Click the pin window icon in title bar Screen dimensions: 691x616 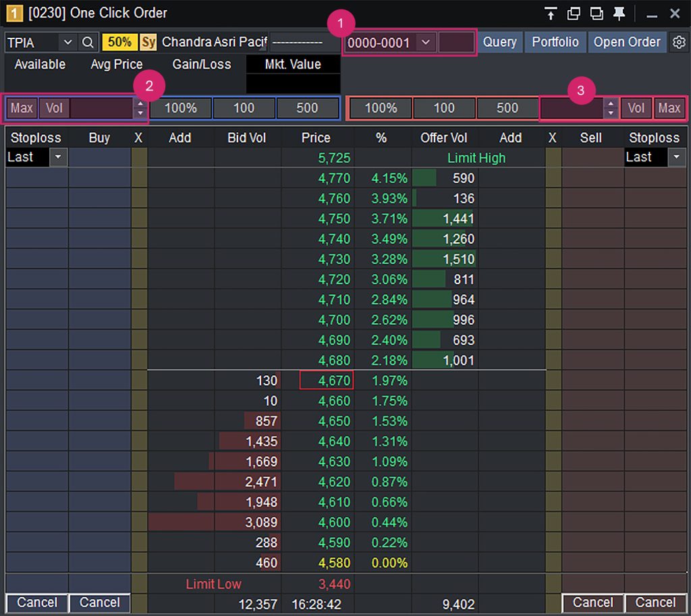[x=619, y=13]
